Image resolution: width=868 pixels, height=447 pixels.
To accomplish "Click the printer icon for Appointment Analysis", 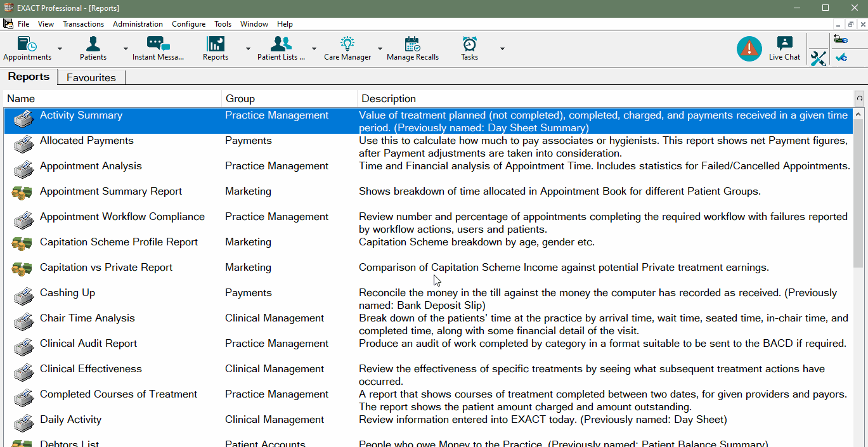I will 23,169.
